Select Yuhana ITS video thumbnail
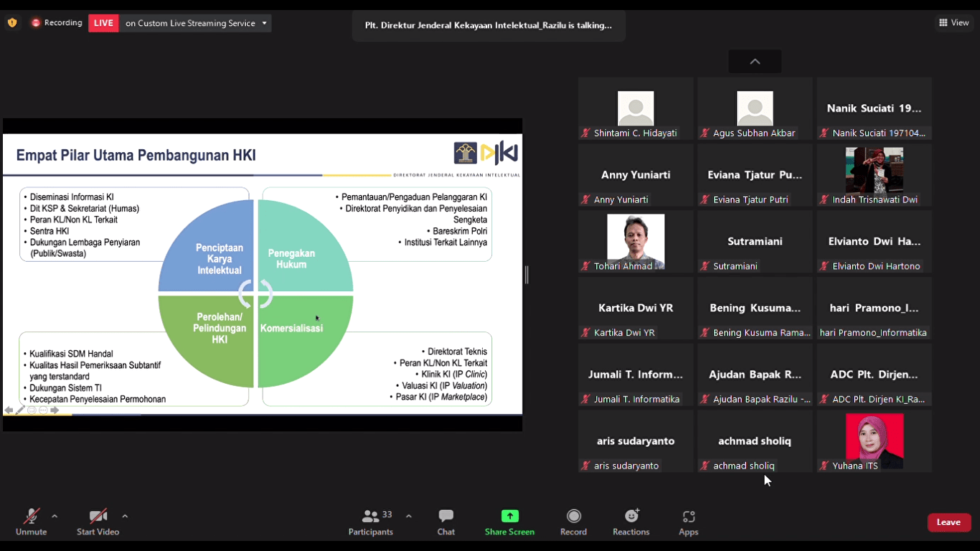 (874, 441)
